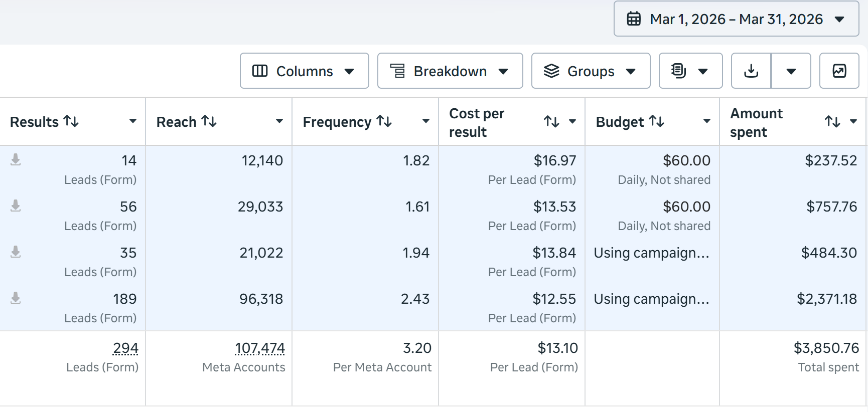
Task: Open the reports dropdown button
Action: 691,71
